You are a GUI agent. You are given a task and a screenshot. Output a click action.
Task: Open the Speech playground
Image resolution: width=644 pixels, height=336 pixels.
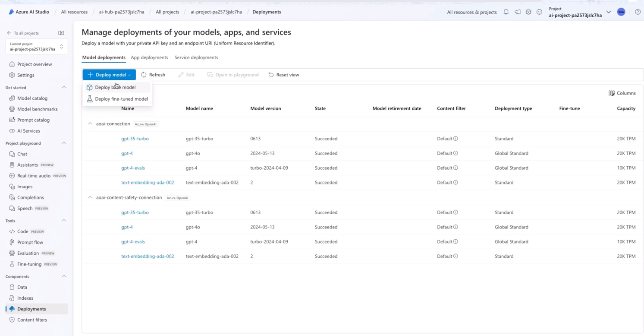tap(25, 208)
